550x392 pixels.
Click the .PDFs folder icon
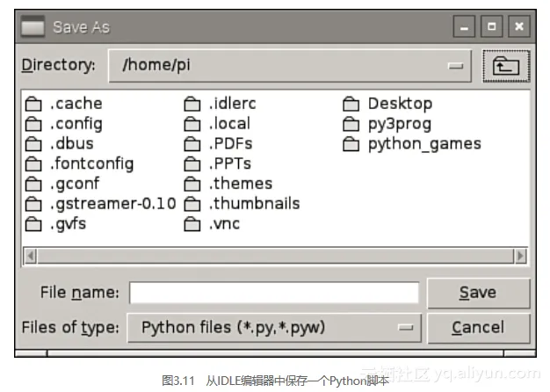click(x=192, y=144)
